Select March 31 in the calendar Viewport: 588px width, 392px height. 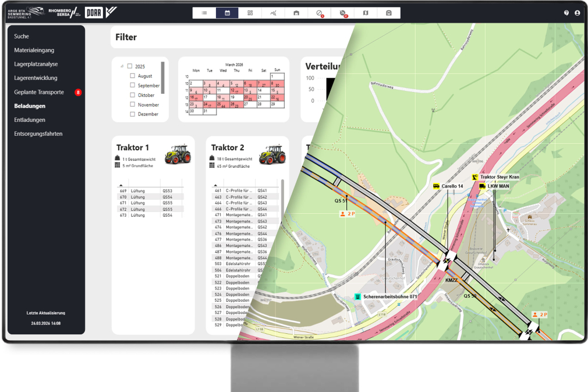tap(209, 111)
